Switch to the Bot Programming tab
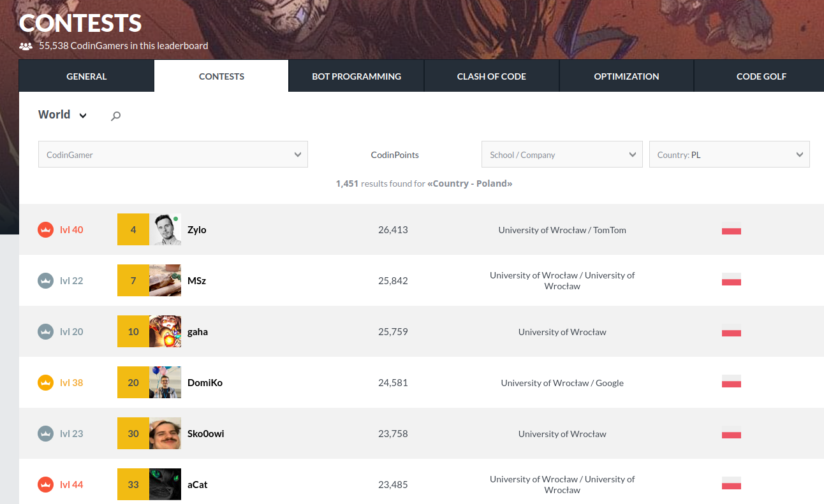The image size is (824, 504). [x=357, y=76]
